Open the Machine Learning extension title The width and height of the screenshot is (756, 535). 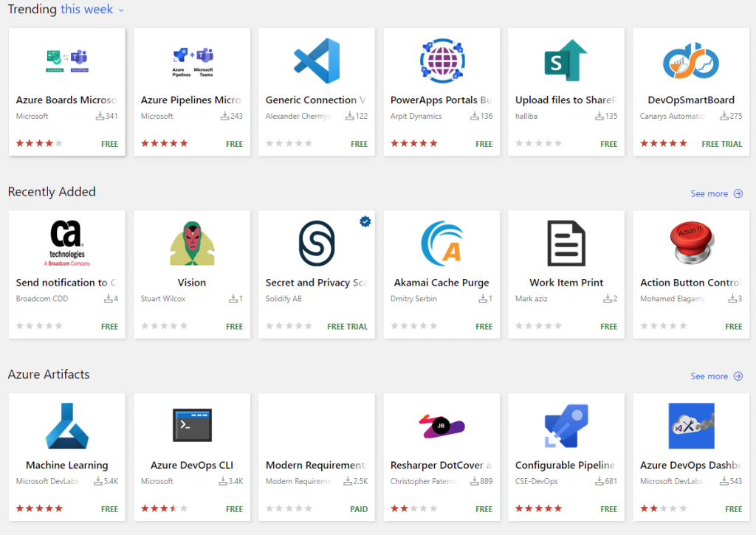pos(67,466)
